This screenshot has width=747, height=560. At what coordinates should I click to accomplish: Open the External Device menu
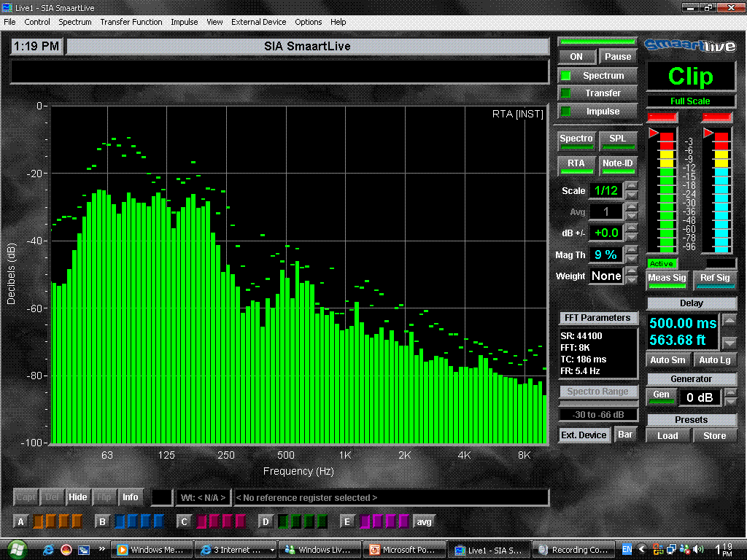click(x=259, y=22)
